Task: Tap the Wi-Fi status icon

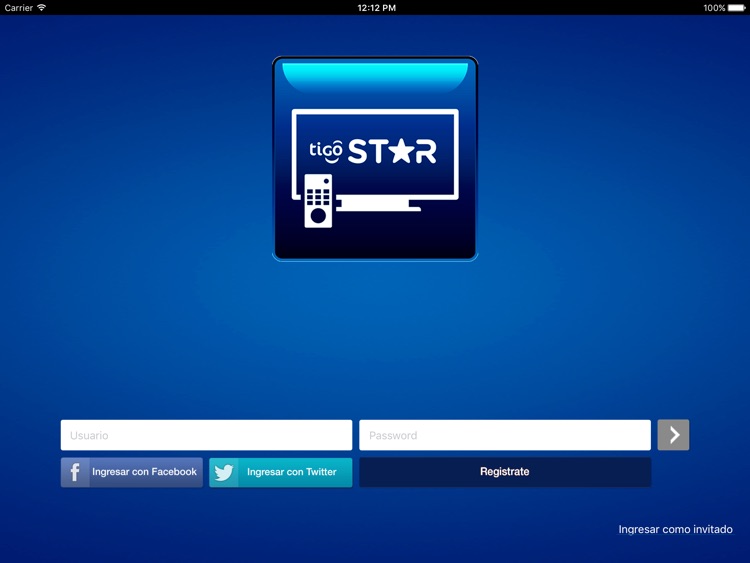Action: (x=42, y=7)
